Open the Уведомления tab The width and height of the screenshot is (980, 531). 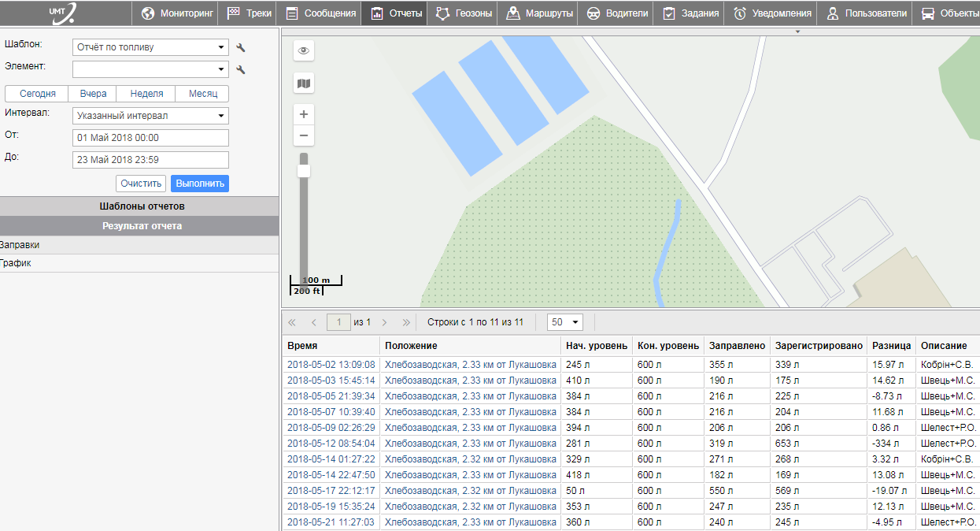coord(771,13)
